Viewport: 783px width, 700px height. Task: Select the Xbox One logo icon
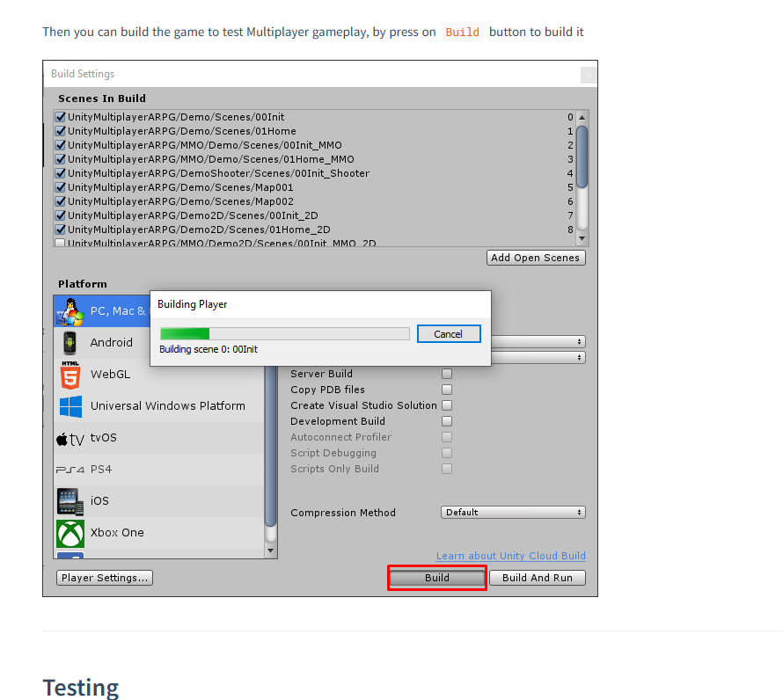coord(70,533)
